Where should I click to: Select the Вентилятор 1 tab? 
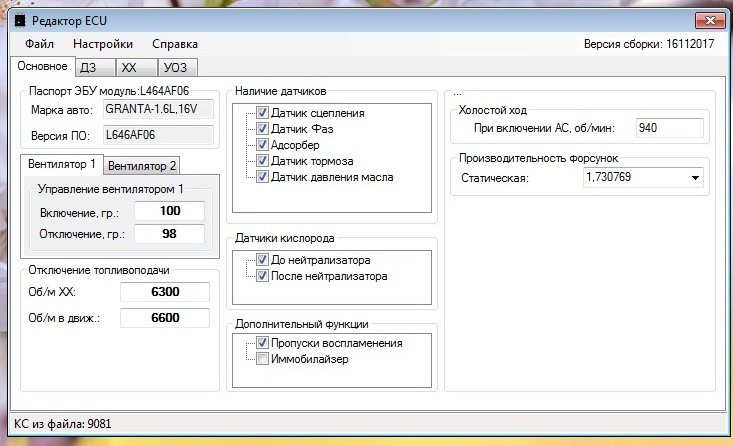pyautogui.click(x=62, y=165)
